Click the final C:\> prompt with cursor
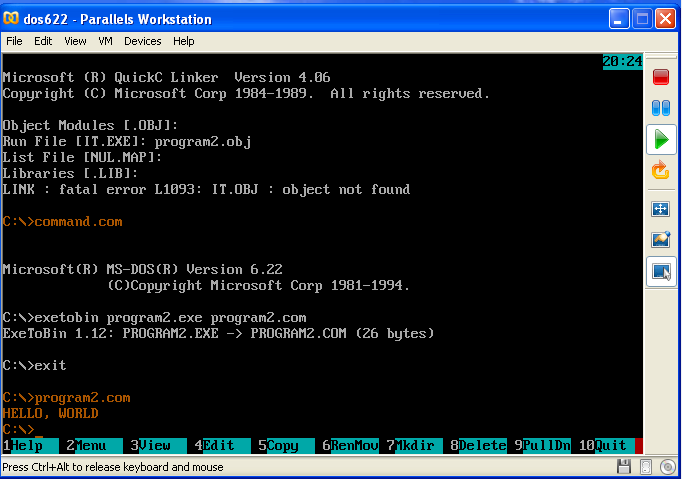 tap(23, 429)
